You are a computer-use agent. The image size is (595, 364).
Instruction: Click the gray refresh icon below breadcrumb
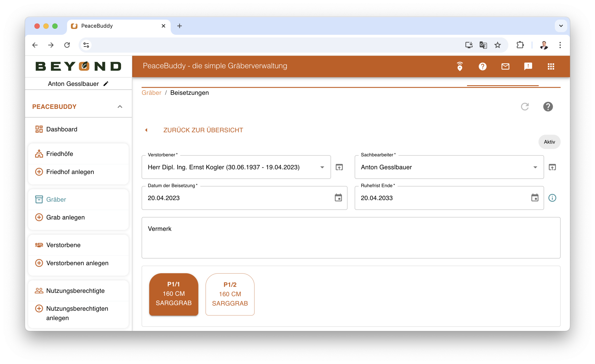tap(525, 107)
